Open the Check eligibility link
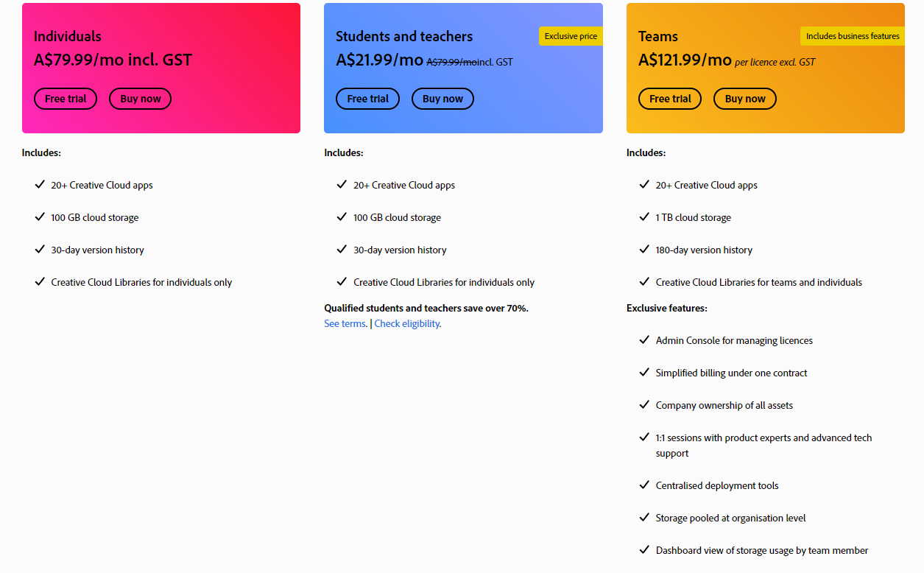This screenshot has height=573, width=924. tap(407, 324)
